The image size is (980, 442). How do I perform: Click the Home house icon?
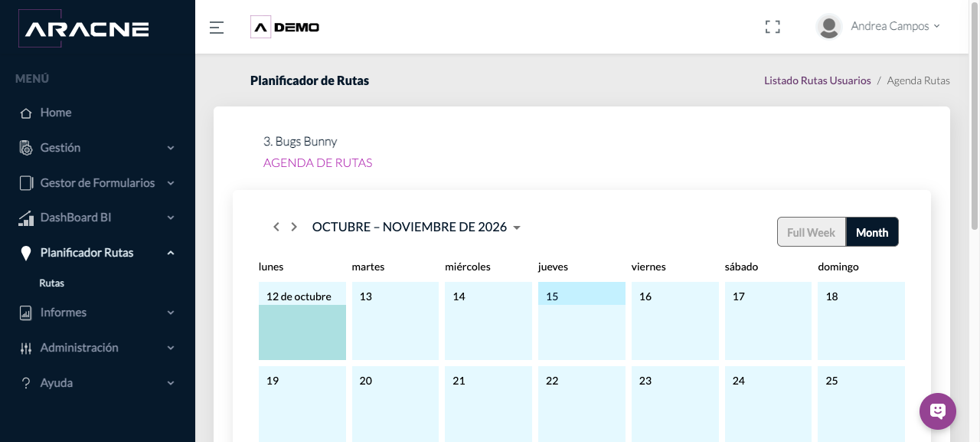(x=26, y=113)
